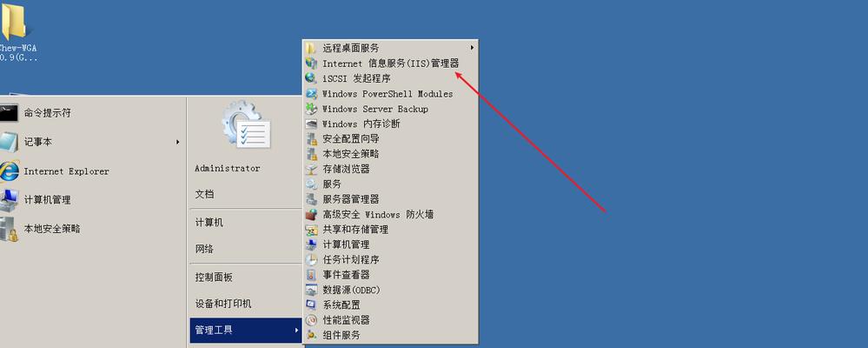Launch Windows PowerShell Modules icon
This screenshot has height=348, width=868.
(312, 94)
